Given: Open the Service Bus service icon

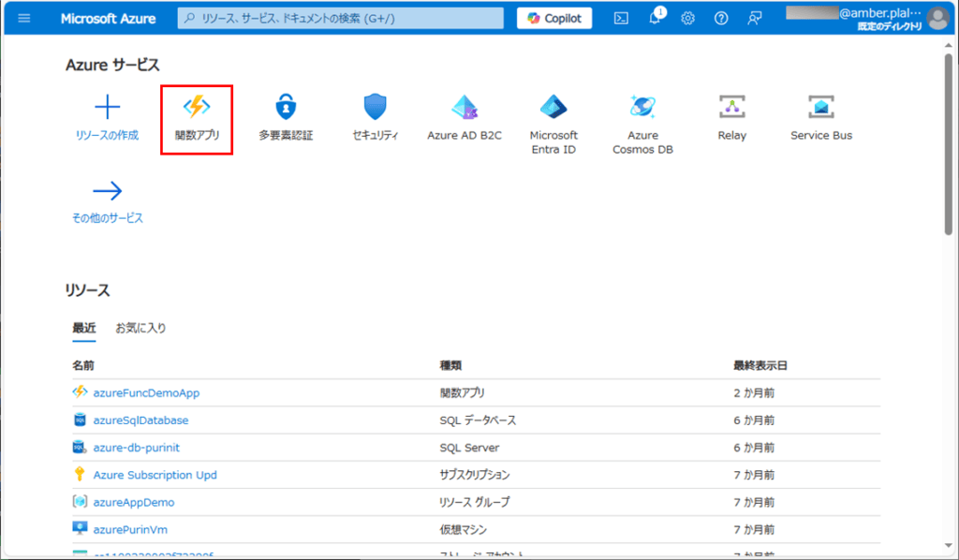Looking at the screenshot, I should pos(821,108).
